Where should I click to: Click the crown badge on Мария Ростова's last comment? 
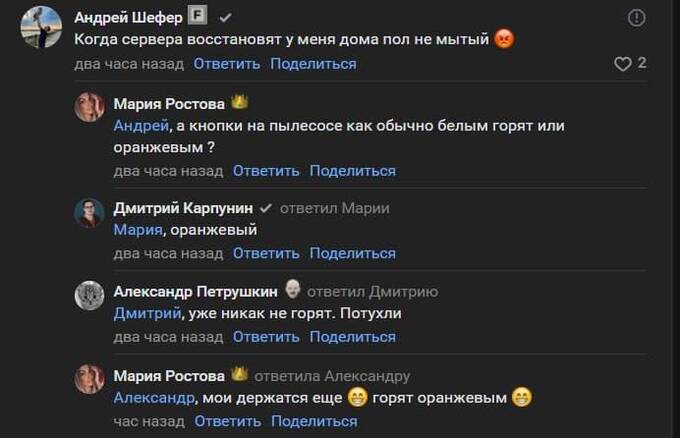(240, 375)
